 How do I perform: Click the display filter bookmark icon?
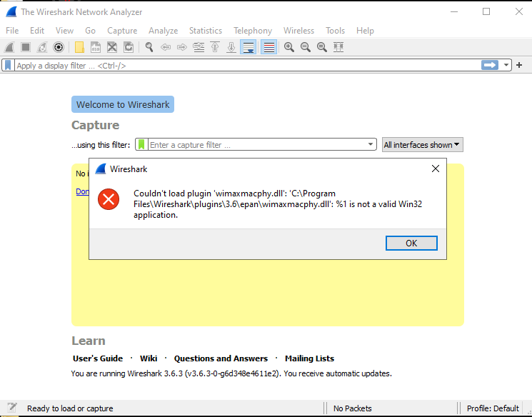coord(8,65)
